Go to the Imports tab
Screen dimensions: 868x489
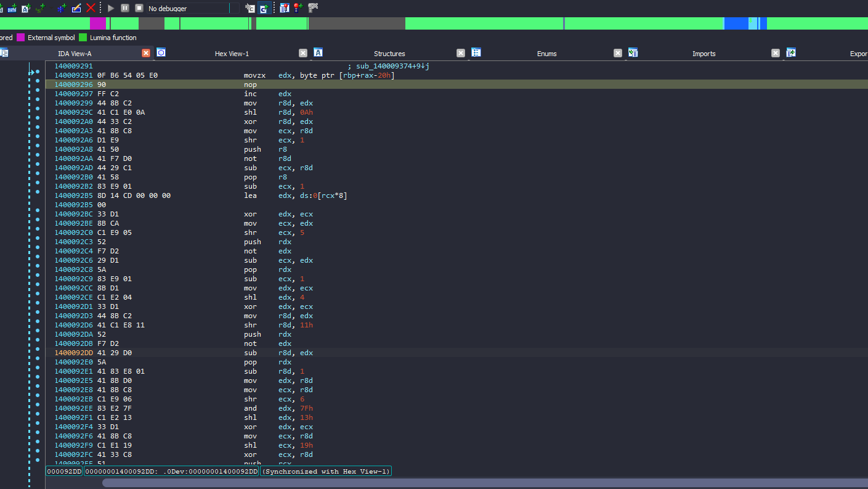(704, 54)
